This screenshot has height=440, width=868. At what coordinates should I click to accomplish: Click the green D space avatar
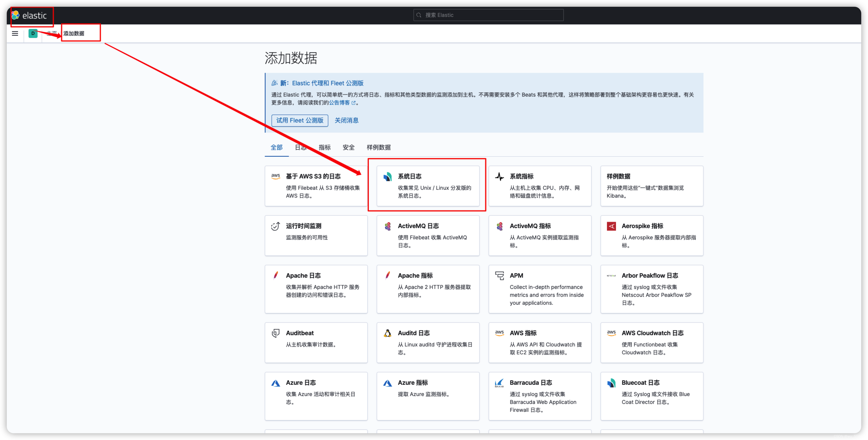coord(33,33)
